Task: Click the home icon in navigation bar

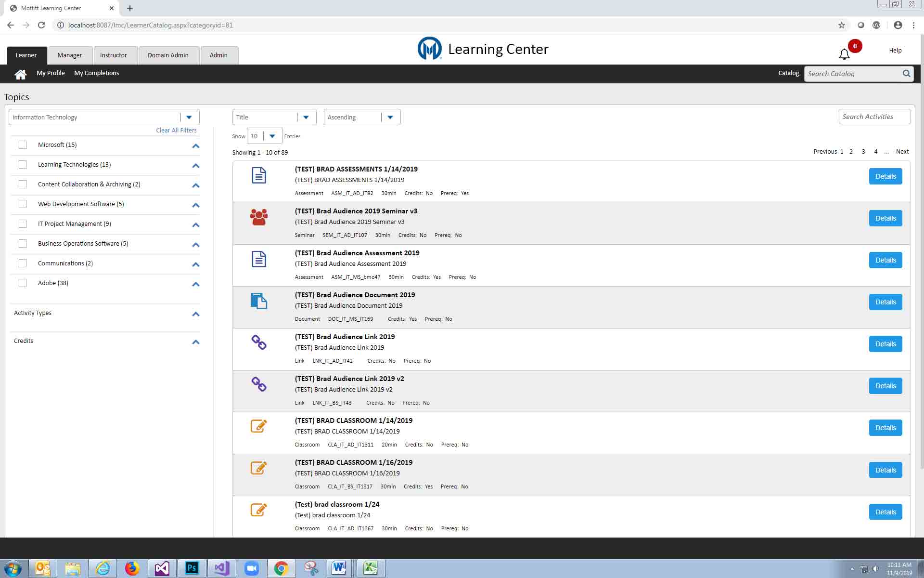Action: tap(20, 74)
